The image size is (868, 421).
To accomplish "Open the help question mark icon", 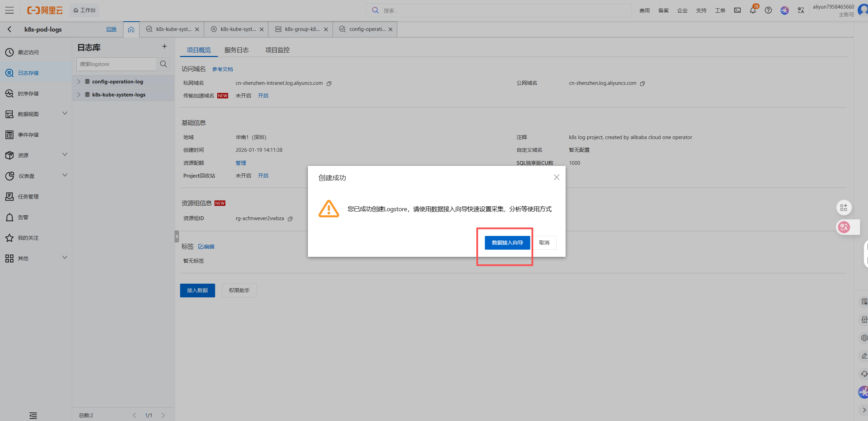I will [x=768, y=10].
